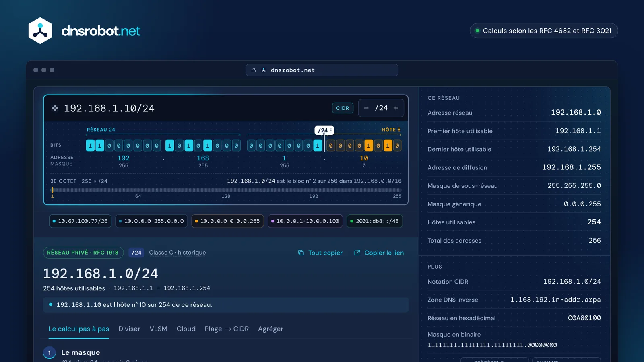This screenshot has height=362, width=644.
Task: Open the Le calcul pas à pas tab
Action: point(79,329)
